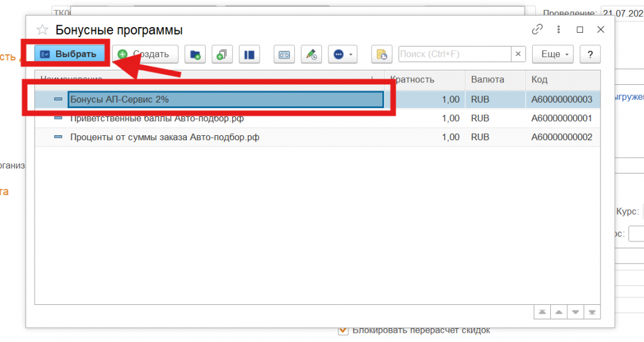This screenshot has height=342, width=644.
Task: Add window to favorites with star icon
Action: point(42,30)
